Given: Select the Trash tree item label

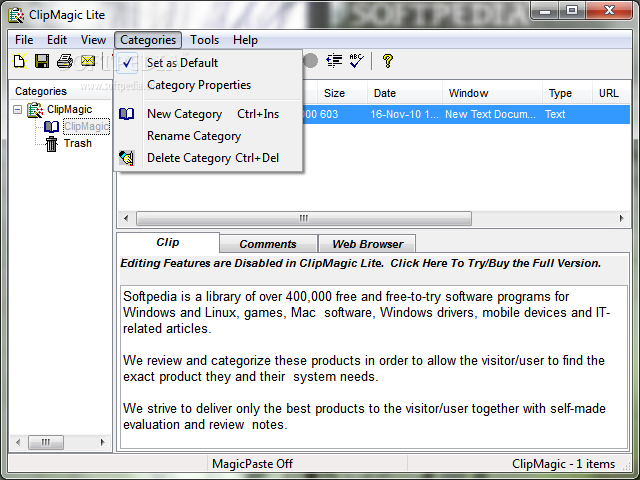Looking at the screenshot, I should pyautogui.click(x=78, y=144).
